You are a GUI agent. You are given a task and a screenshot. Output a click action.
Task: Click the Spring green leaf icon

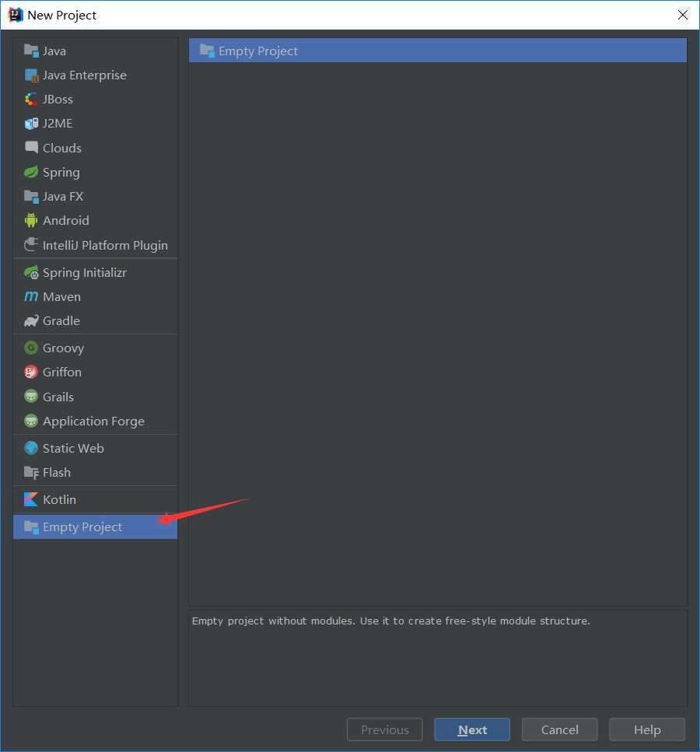(x=31, y=172)
